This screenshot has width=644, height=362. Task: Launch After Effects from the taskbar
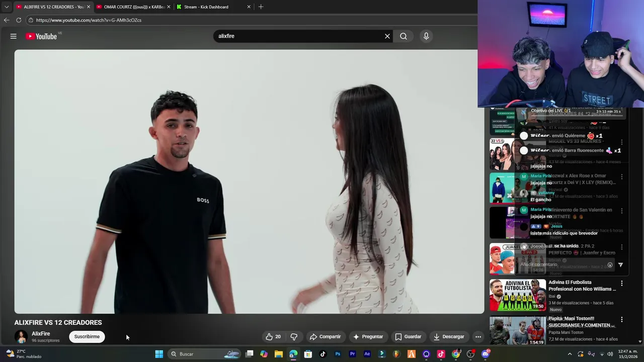click(x=367, y=354)
